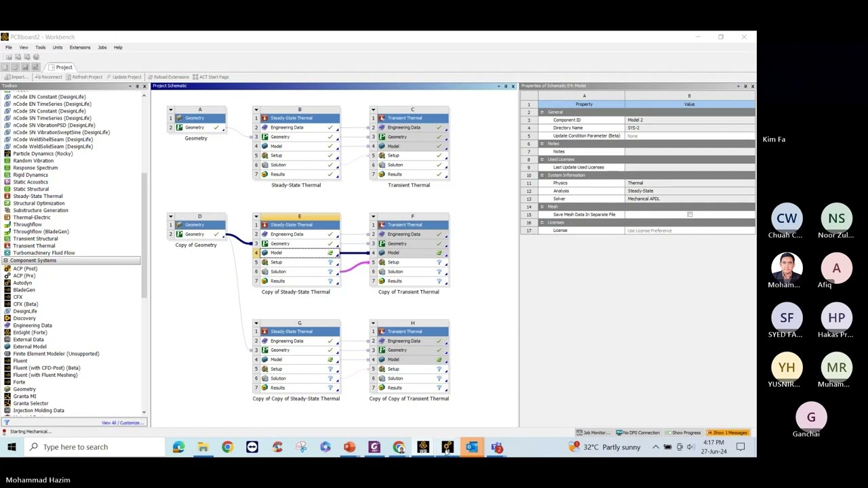Toggle auto-hide pin on Project Schematic
The width and height of the screenshot is (868, 488).
506,86
